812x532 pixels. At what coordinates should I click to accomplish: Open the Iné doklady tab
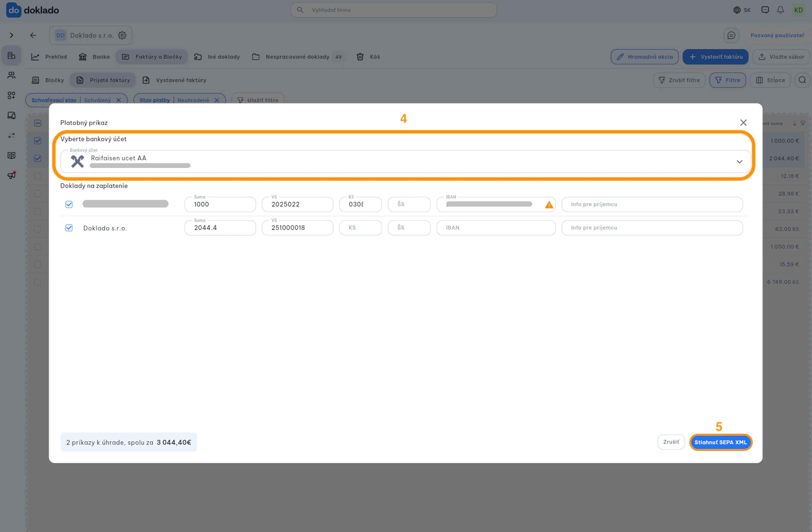pos(217,57)
